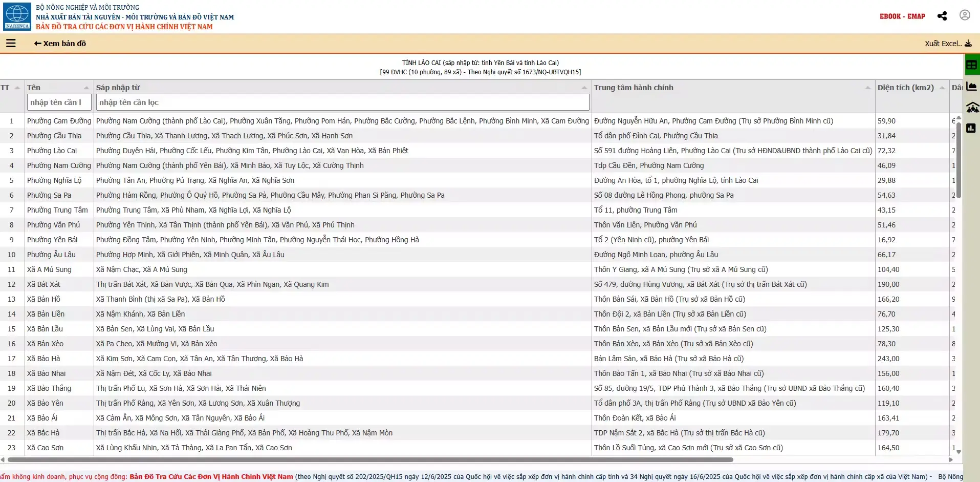Viewport: 980px width, 482px height.
Task: Click the NARENCA publisher logo
Action: (17, 16)
